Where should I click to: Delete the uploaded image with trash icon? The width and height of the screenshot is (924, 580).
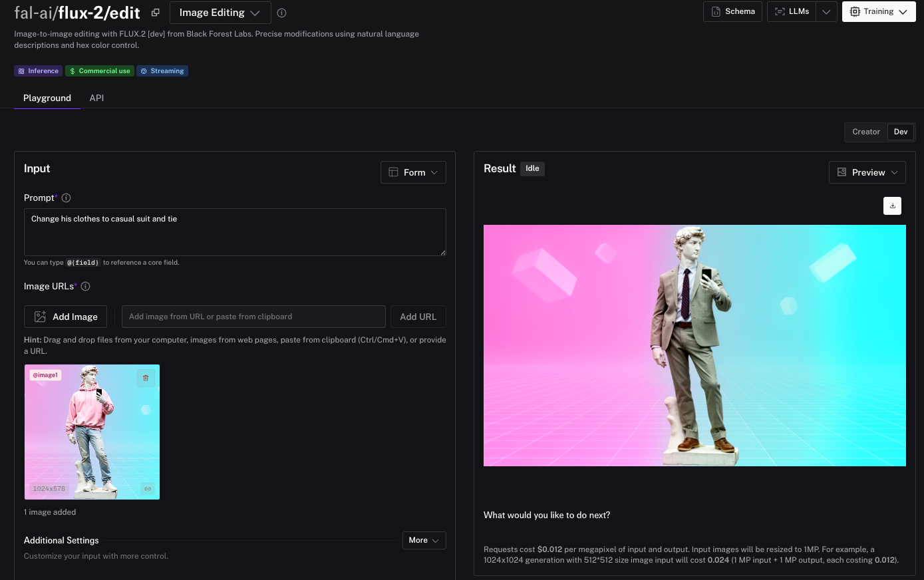(146, 378)
